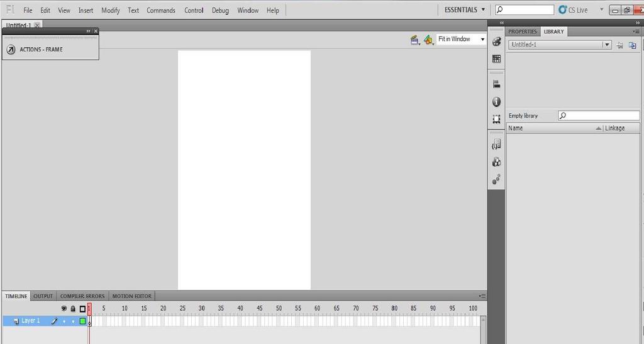
Task: Click the Library search field
Action: pyautogui.click(x=599, y=116)
